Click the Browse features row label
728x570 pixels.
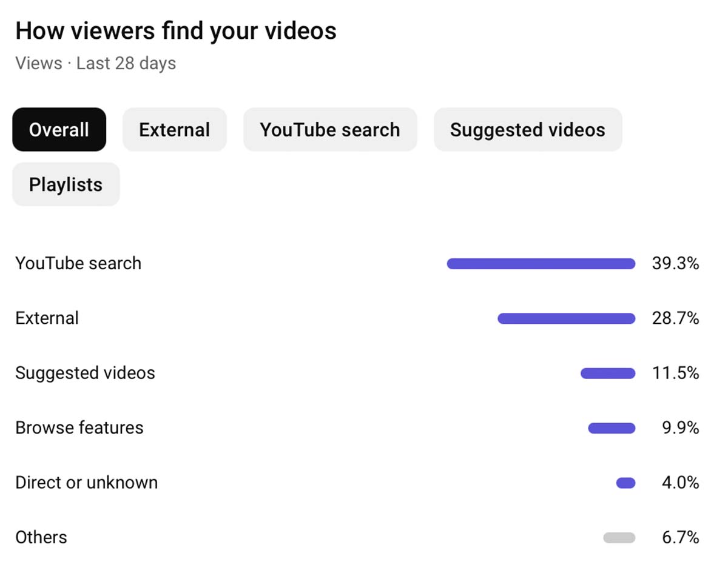(x=79, y=428)
